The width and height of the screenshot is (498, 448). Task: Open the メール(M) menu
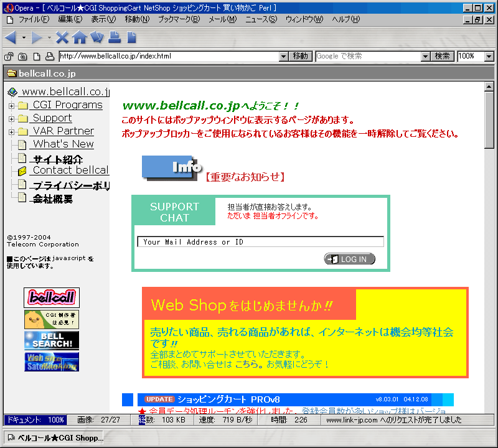(x=223, y=20)
